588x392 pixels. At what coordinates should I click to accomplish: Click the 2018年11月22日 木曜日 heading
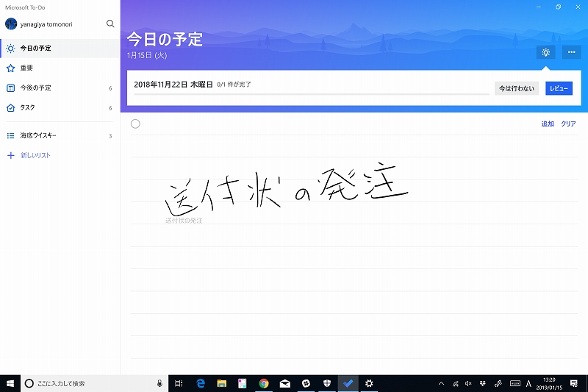(x=173, y=85)
